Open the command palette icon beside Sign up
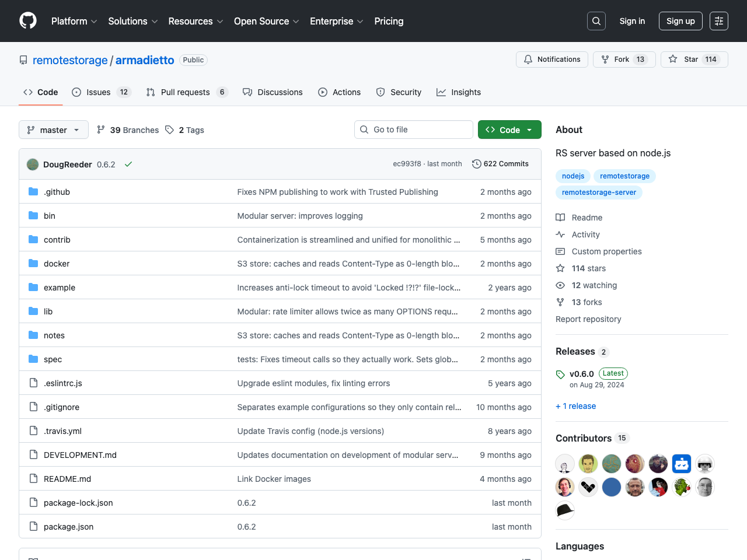The width and height of the screenshot is (747, 560). pyautogui.click(x=718, y=20)
